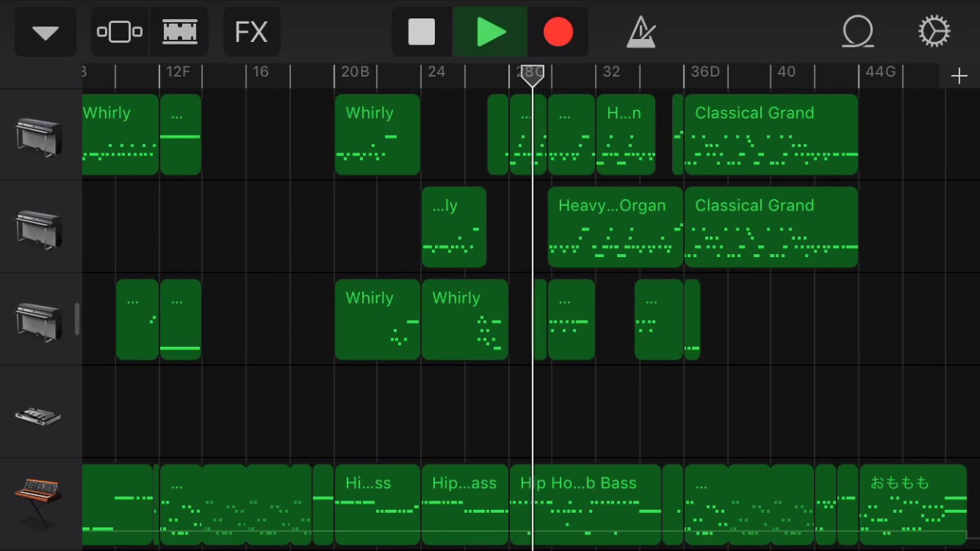The width and height of the screenshot is (980, 551).
Task: Start recording with the red record button
Action: (x=557, y=32)
